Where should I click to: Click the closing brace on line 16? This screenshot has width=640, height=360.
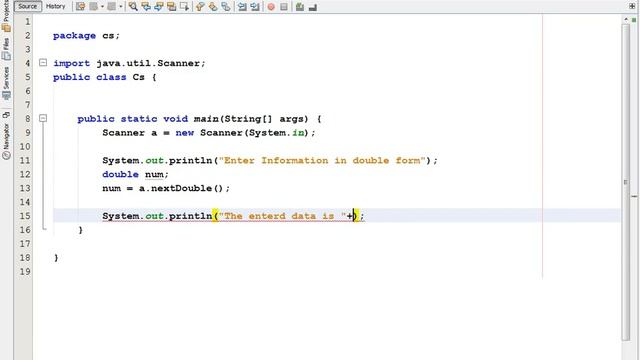pyautogui.click(x=80, y=230)
